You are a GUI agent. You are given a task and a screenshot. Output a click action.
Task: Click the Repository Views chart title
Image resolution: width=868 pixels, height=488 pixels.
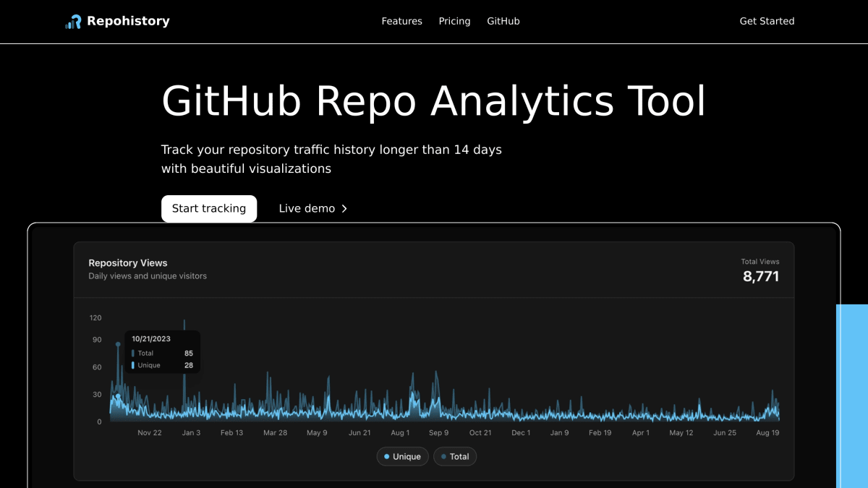pyautogui.click(x=128, y=263)
